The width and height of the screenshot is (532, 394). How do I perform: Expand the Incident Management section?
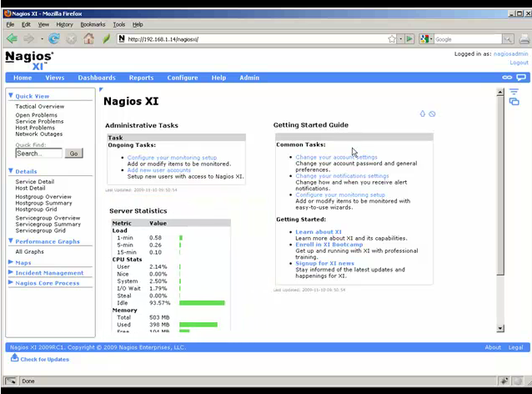tap(11, 272)
